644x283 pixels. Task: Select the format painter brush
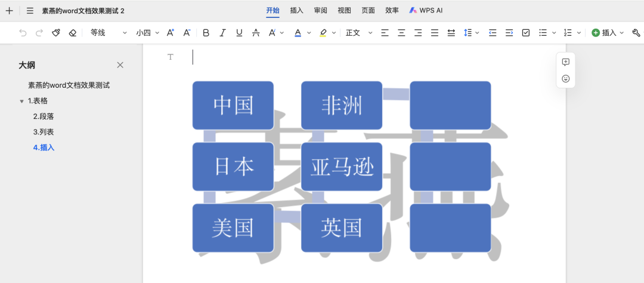click(x=56, y=33)
